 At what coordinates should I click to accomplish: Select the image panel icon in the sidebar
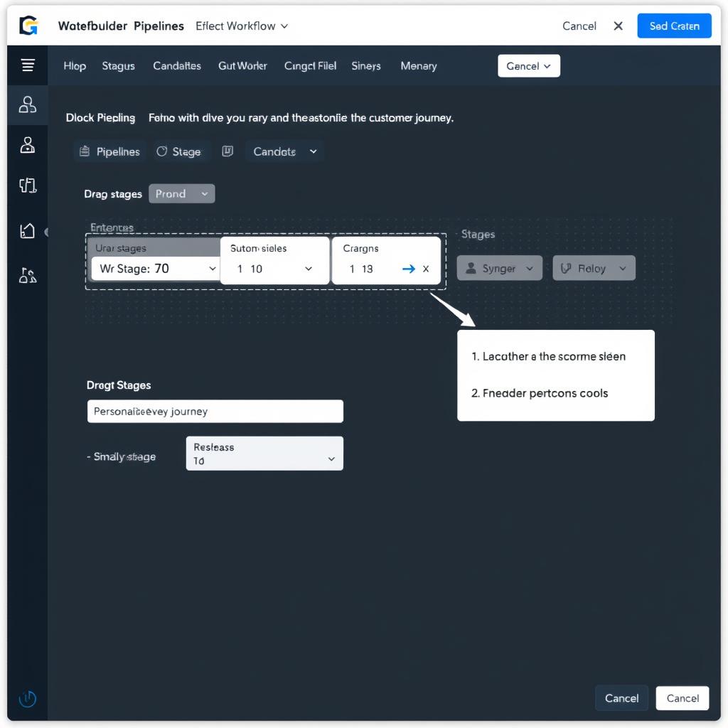27,230
